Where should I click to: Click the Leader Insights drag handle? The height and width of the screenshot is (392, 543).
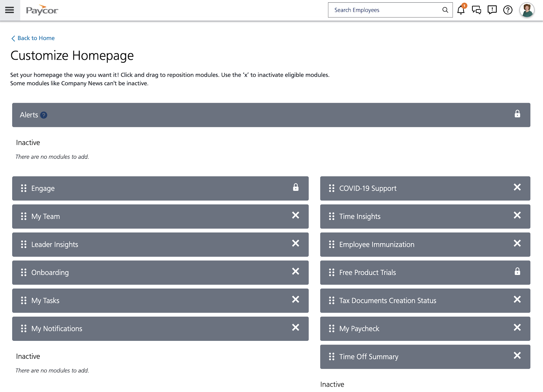pos(24,244)
